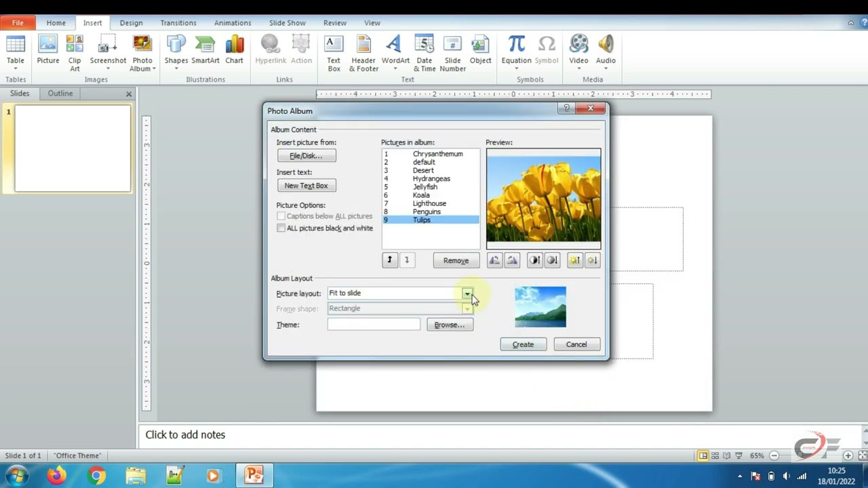The height and width of the screenshot is (488, 868).
Task: Increase brightness of album picture
Action: (x=575, y=260)
